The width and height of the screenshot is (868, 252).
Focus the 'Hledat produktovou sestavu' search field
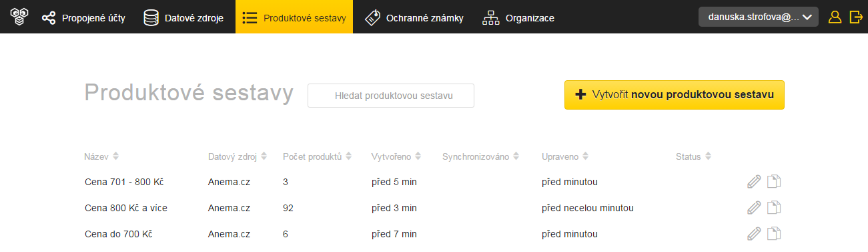click(391, 96)
